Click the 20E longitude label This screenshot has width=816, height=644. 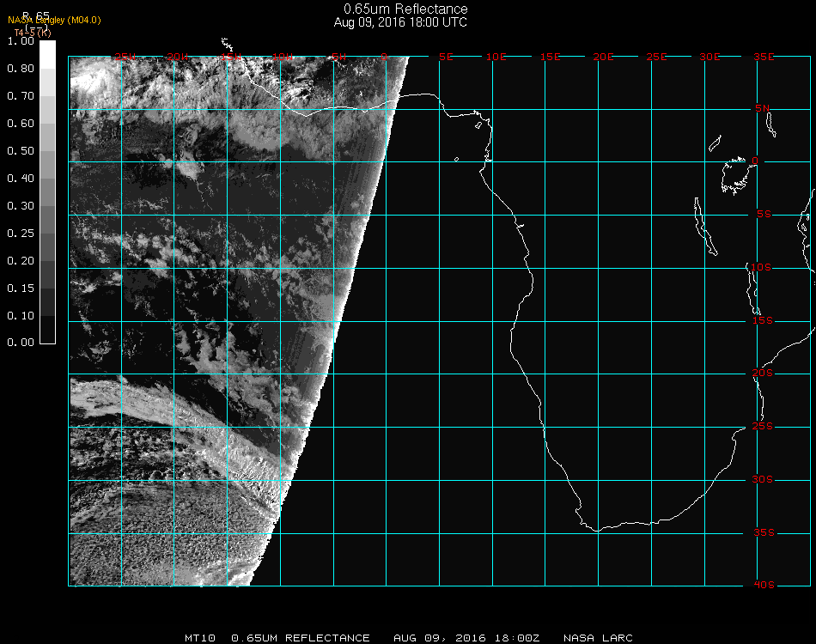[603, 58]
